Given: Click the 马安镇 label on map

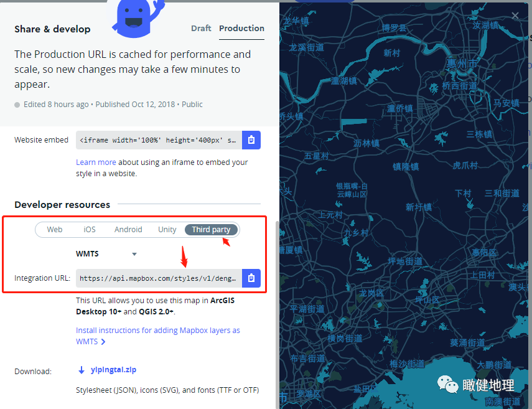Looking at the screenshot, I should [x=506, y=103].
